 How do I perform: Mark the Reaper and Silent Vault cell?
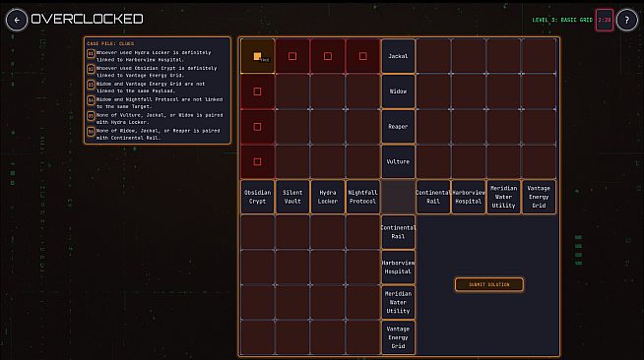[292, 127]
